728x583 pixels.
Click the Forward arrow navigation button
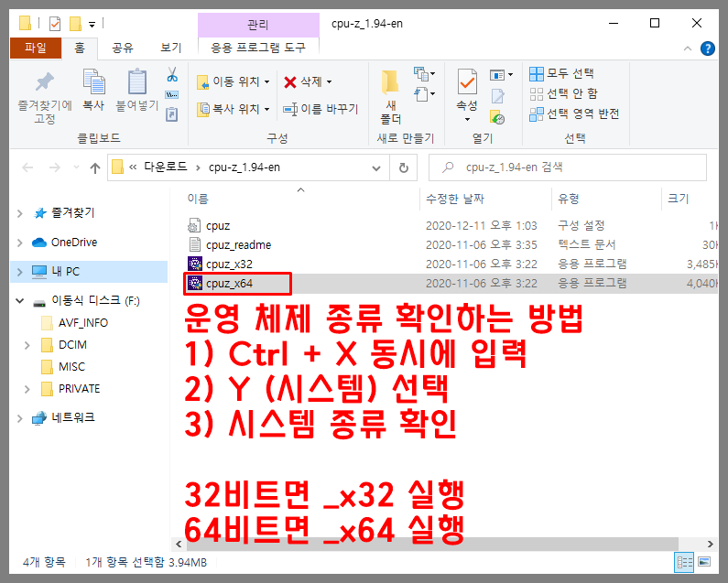[55, 167]
